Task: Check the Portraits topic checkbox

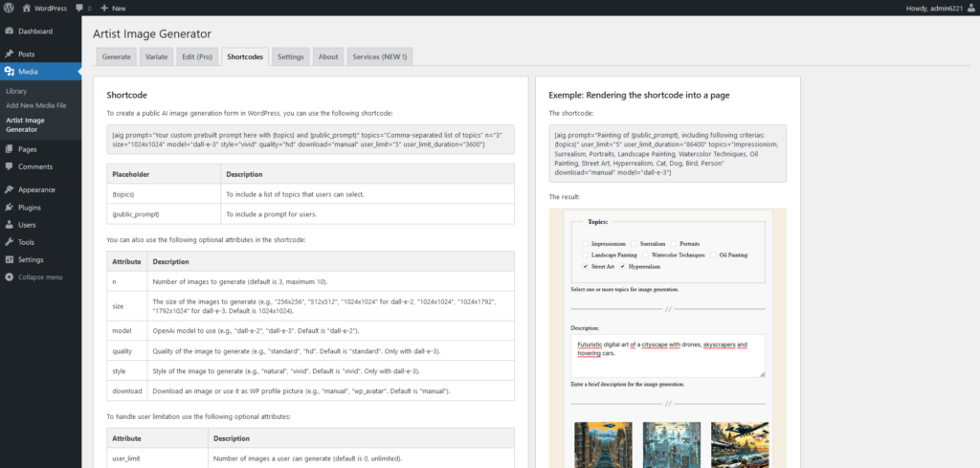Action: coord(674,244)
